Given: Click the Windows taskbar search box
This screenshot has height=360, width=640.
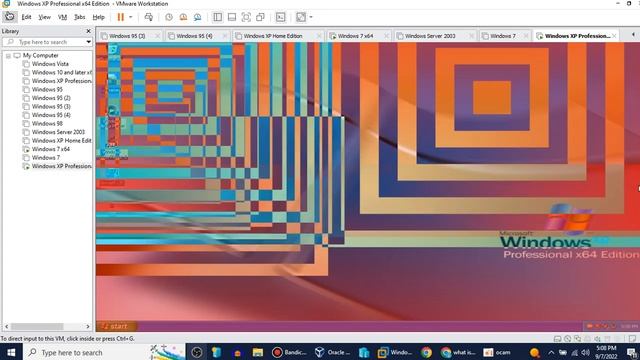Looking at the screenshot, I should 104,352.
